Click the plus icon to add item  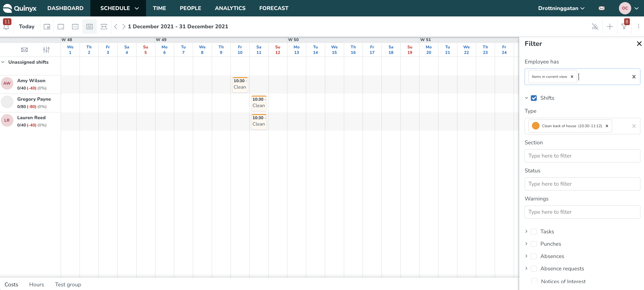tap(610, 26)
